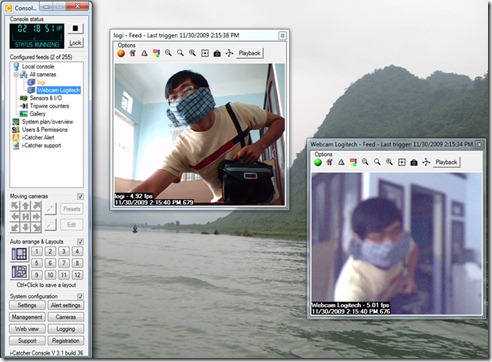Click the fit-to-window icon in logi feed
Screen dimensions: 492x362
(x=205, y=53)
